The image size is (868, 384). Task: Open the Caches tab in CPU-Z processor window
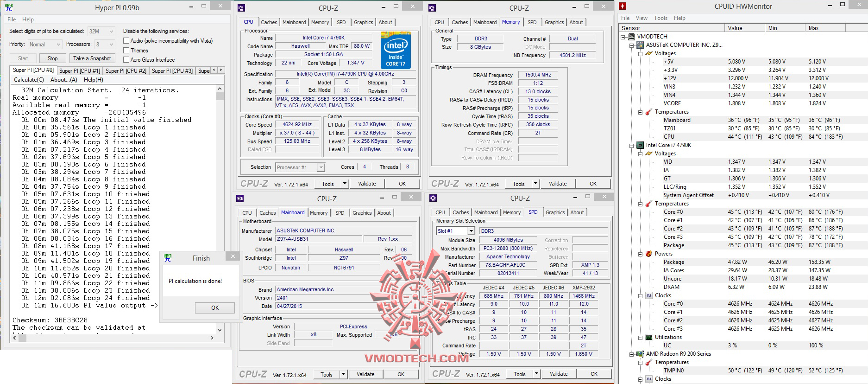269,22
